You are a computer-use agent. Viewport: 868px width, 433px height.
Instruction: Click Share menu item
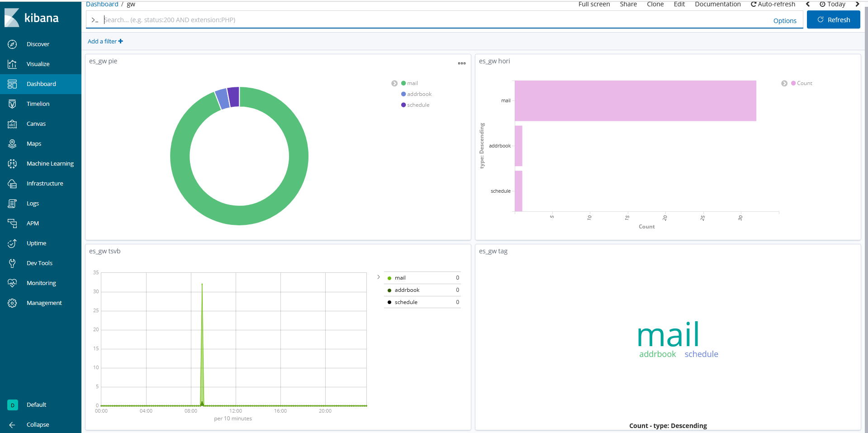pyautogui.click(x=628, y=4)
